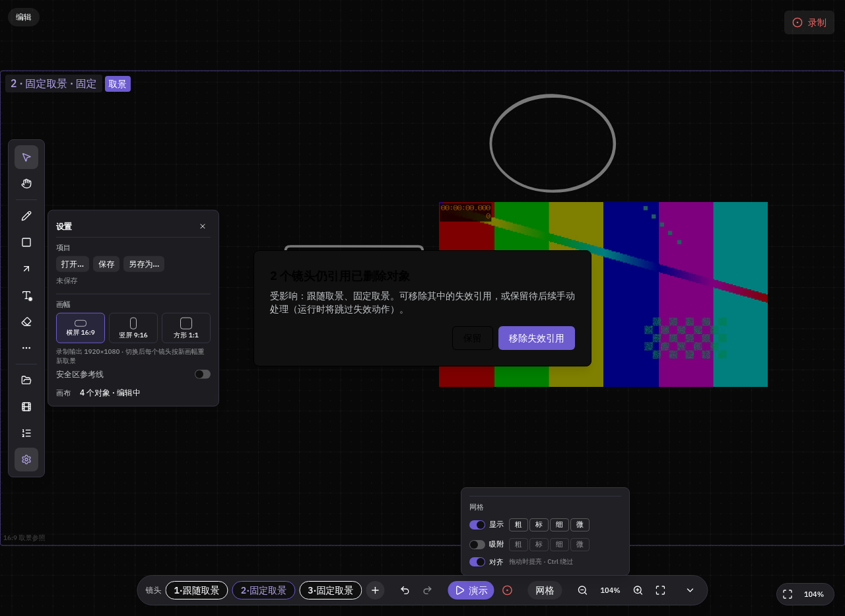Screen dimensions: 845x616
Task: Select the eraser tool
Action: pos(26,322)
